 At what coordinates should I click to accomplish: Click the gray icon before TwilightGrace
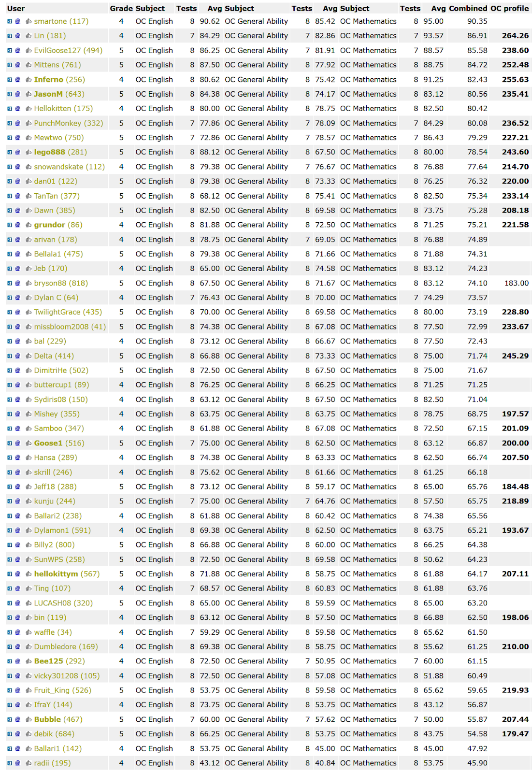(x=29, y=312)
